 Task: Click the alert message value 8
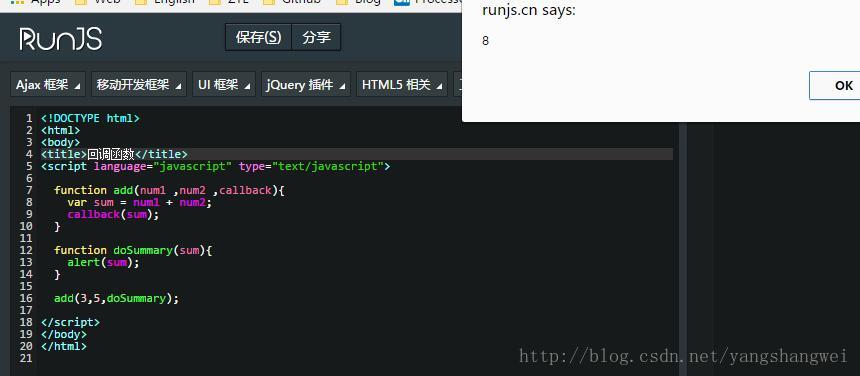(485, 41)
